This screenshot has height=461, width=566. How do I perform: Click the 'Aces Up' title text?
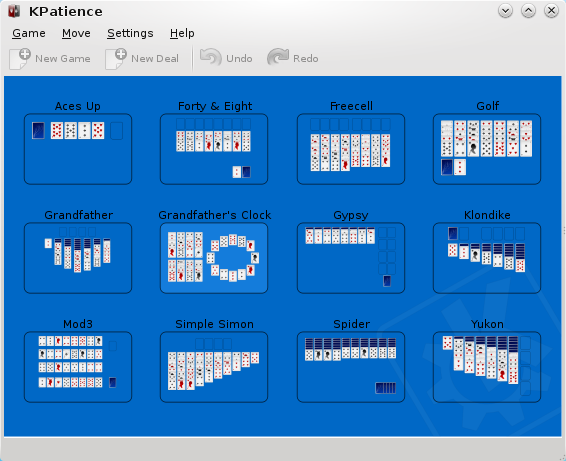pos(78,106)
